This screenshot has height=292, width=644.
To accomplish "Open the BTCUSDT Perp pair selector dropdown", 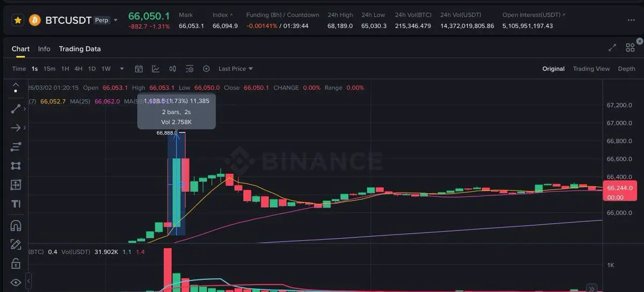I will 115,20.
